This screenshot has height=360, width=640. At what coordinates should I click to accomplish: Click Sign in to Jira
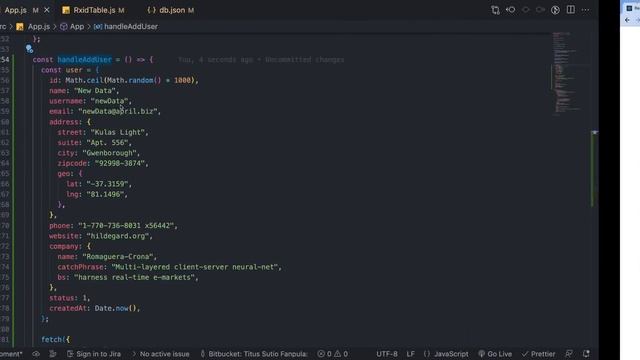[x=94, y=354]
